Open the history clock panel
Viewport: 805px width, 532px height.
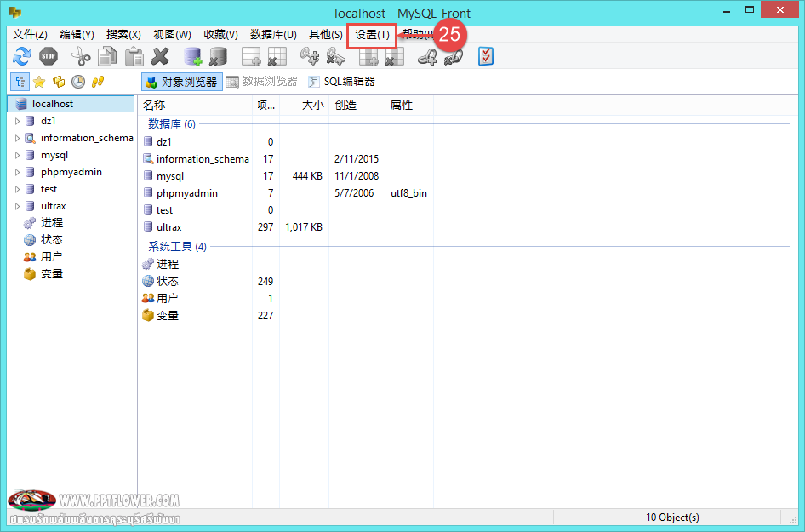point(78,82)
